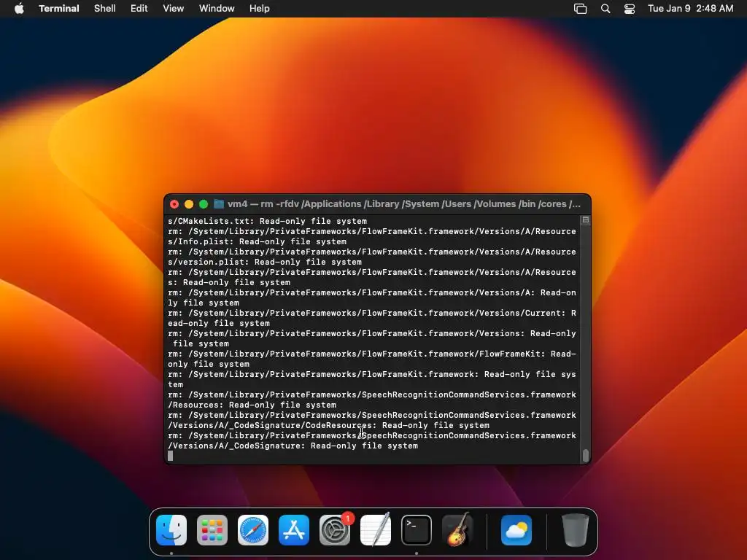747x560 pixels.
Task: Click the date and time in the menu bar
Action: click(x=690, y=9)
